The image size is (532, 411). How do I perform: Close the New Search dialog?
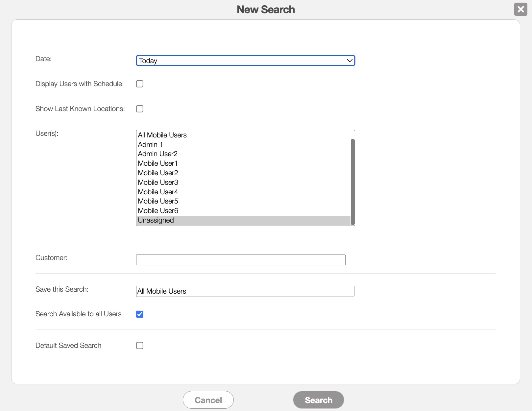(520, 9)
